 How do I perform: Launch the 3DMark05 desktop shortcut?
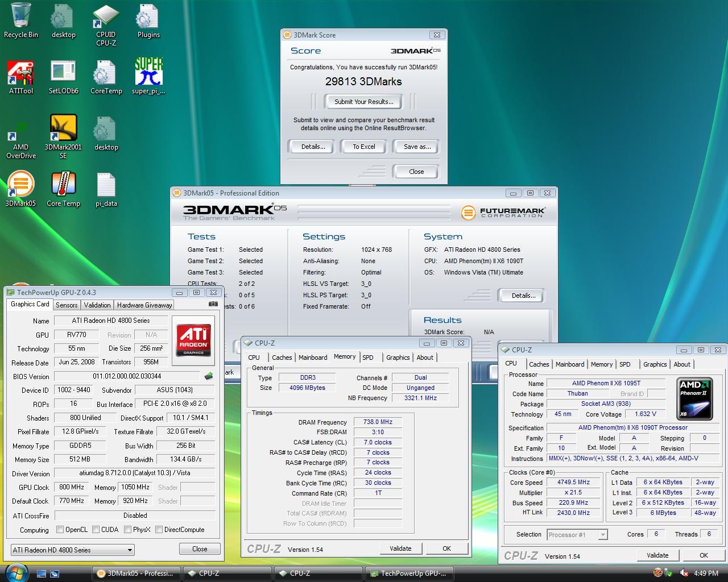point(21,189)
